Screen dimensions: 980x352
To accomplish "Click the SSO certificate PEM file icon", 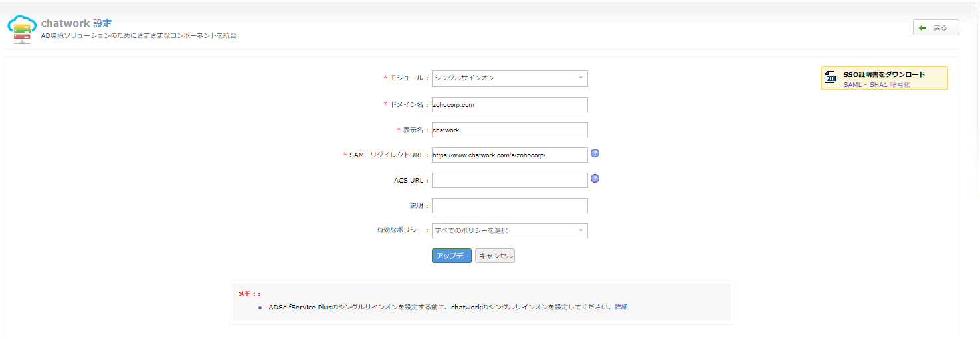I will [x=831, y=78].
